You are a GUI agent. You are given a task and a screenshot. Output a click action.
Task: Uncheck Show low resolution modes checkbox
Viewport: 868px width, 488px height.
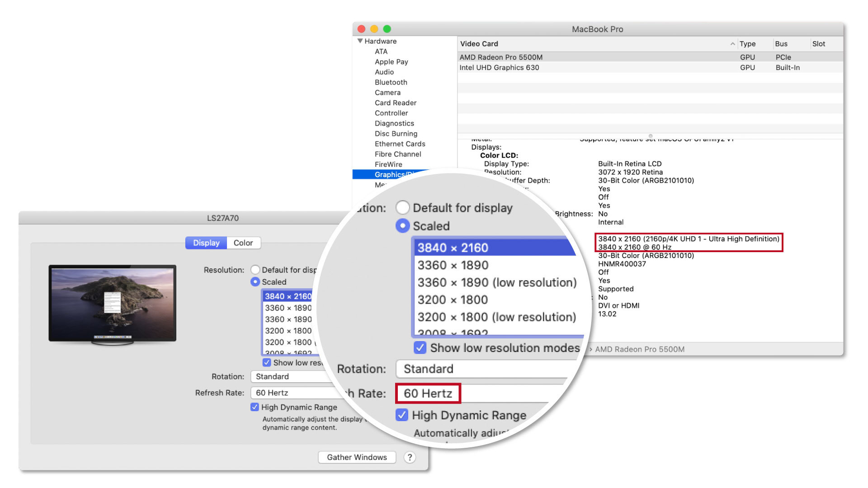pos(267,363)
